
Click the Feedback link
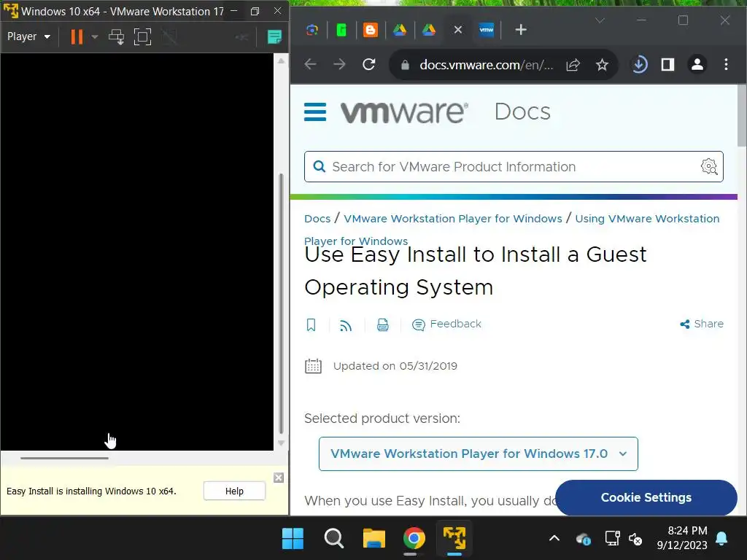(446, 324)
